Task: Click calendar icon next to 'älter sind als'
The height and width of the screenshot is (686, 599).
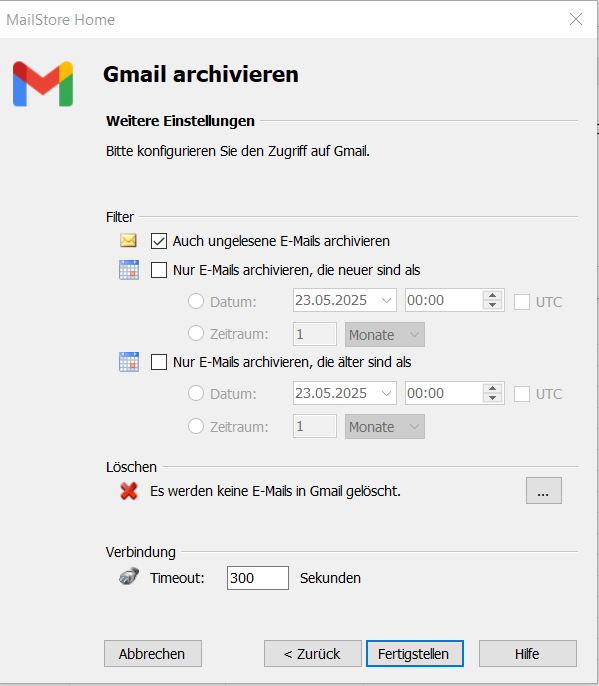Action: coord(129,362)
